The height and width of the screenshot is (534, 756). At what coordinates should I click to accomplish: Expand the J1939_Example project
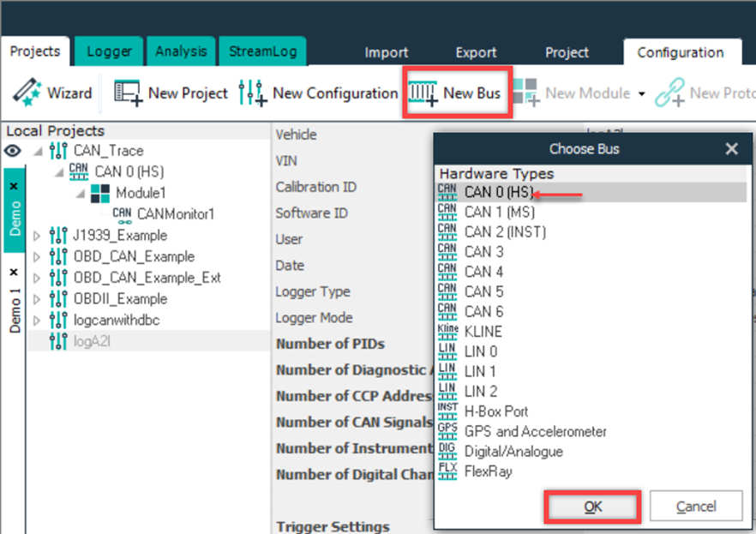coord(36,236)
